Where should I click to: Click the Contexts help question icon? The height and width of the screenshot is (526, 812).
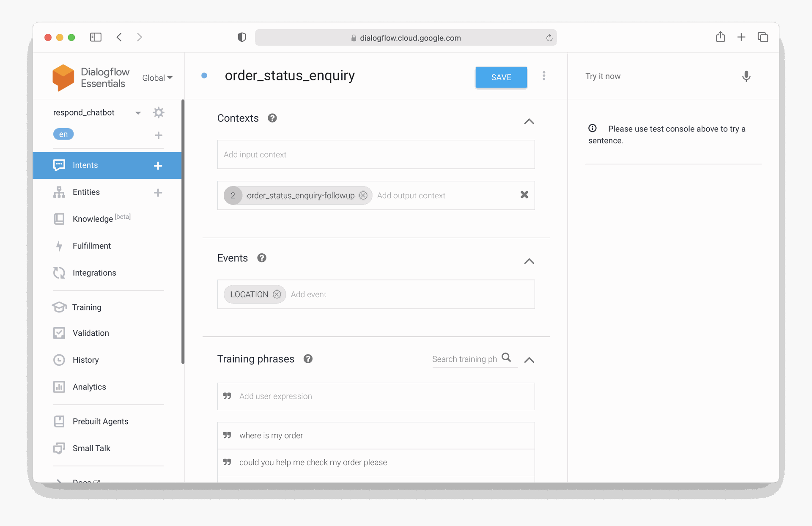coord(272,118)
